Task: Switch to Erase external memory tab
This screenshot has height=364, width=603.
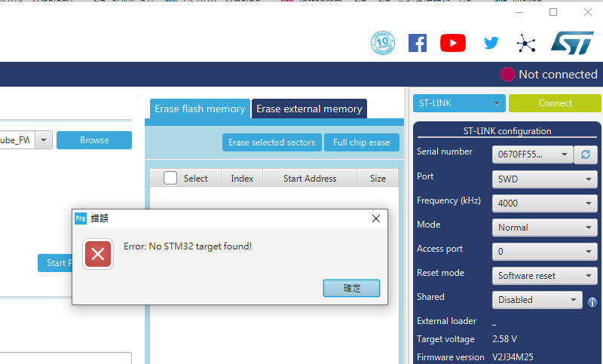Action: [309, 109]
